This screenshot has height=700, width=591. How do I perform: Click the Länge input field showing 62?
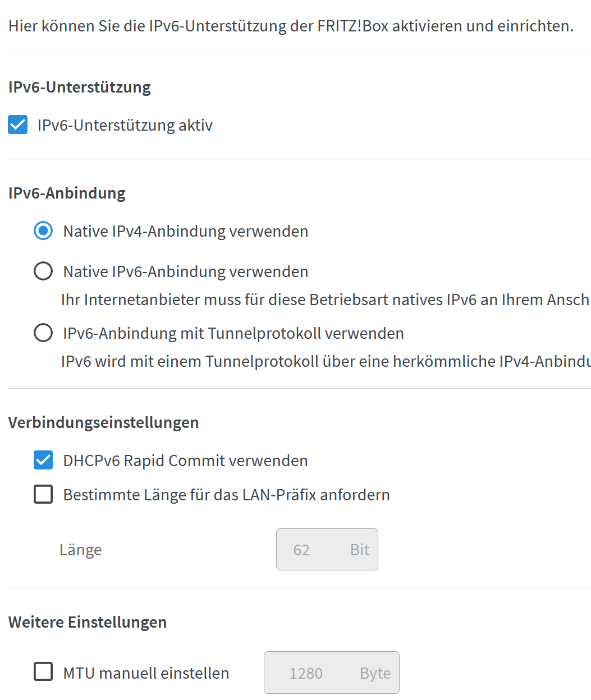click(x=327, y=550)
